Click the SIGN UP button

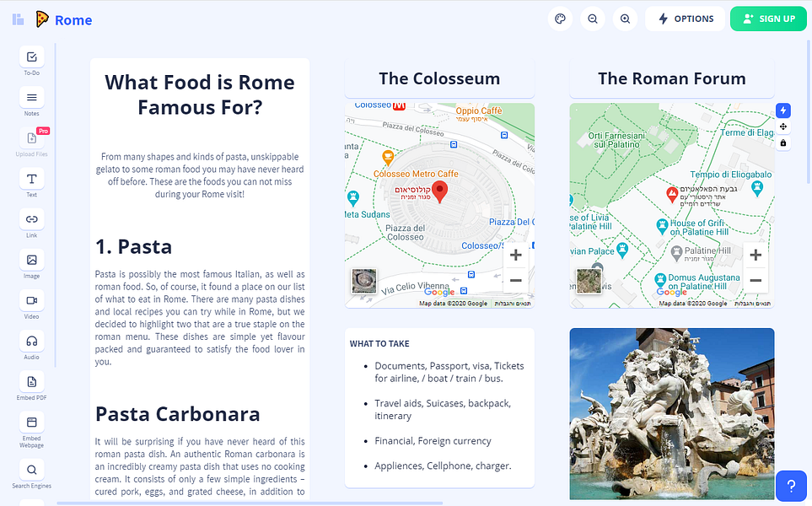(768, 19)
